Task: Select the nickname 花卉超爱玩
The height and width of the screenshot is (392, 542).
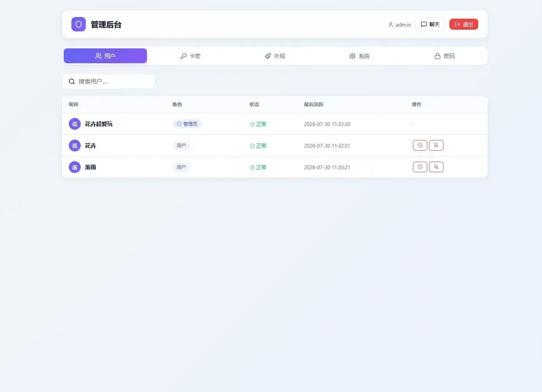Action: coord(99,124)
